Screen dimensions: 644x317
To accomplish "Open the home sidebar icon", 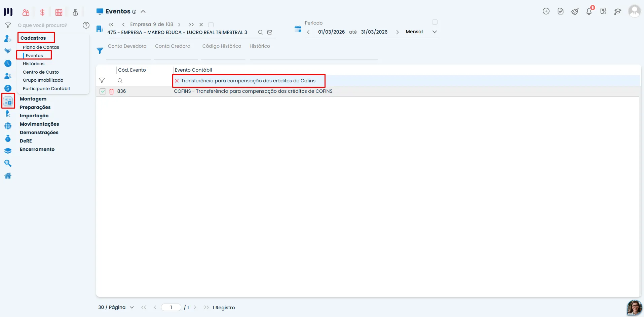I will coord(8,175).
